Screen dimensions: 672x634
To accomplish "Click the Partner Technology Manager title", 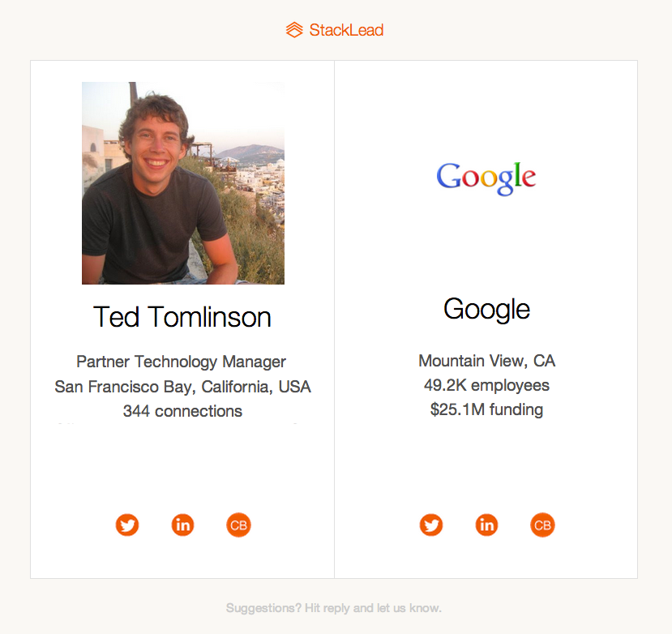I will [182, 362].
